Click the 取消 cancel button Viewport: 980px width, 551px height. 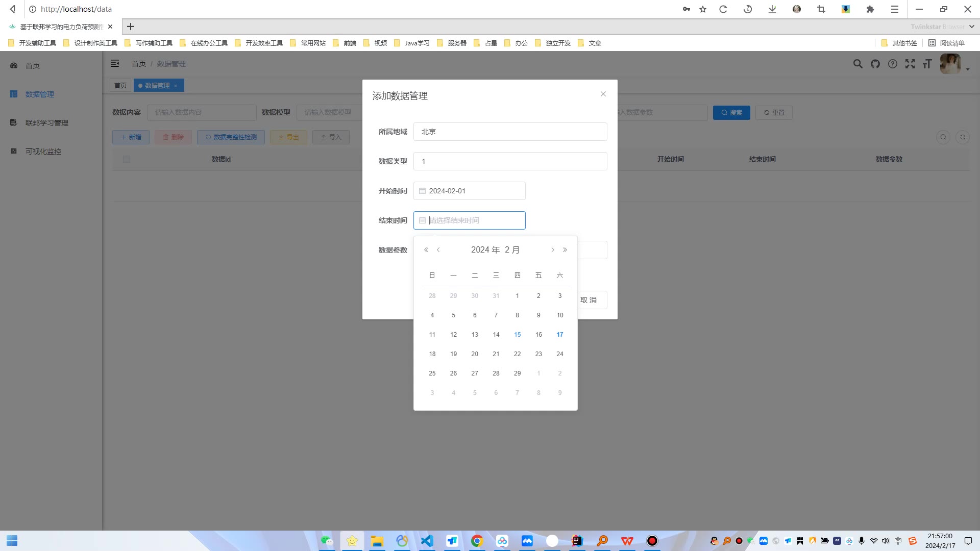point(589,300)
